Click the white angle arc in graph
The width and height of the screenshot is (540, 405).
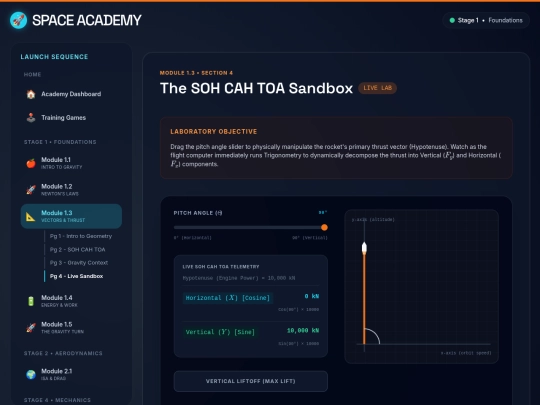[375, 334]
